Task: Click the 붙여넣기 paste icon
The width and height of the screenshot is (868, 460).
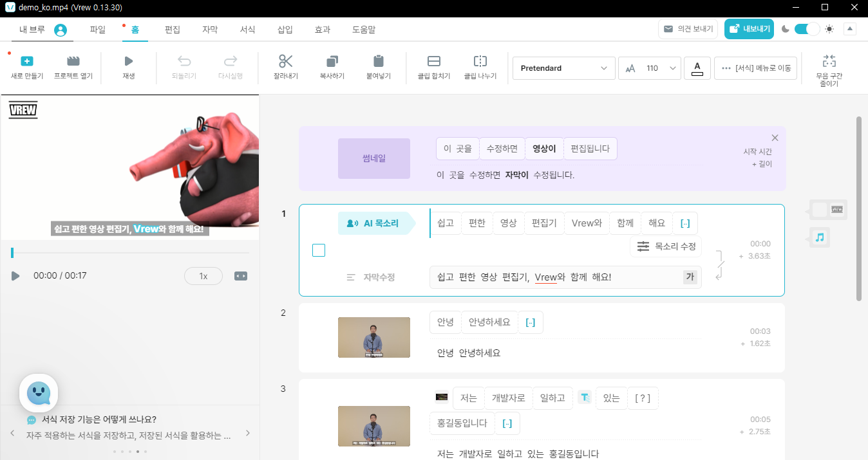Action: click(x=379, y=61)
